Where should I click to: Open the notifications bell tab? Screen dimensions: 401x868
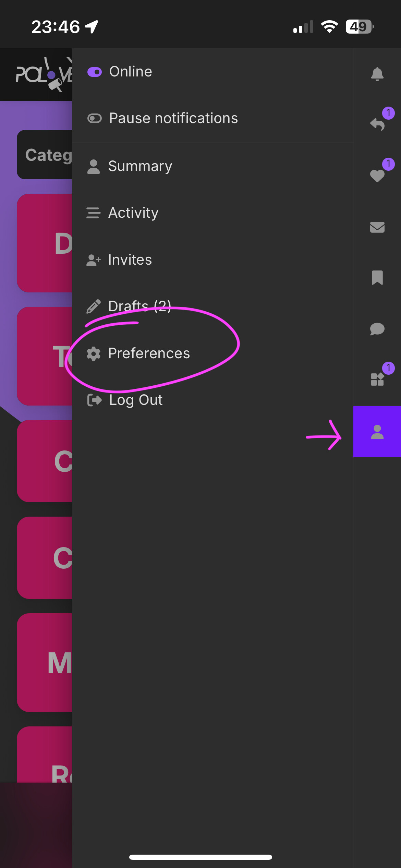[377, 74]
